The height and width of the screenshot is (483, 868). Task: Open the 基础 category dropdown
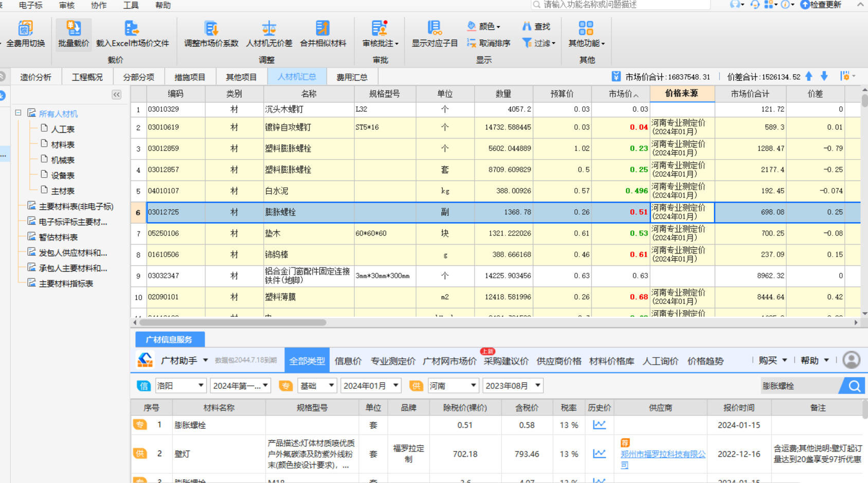tap(317, 386)
